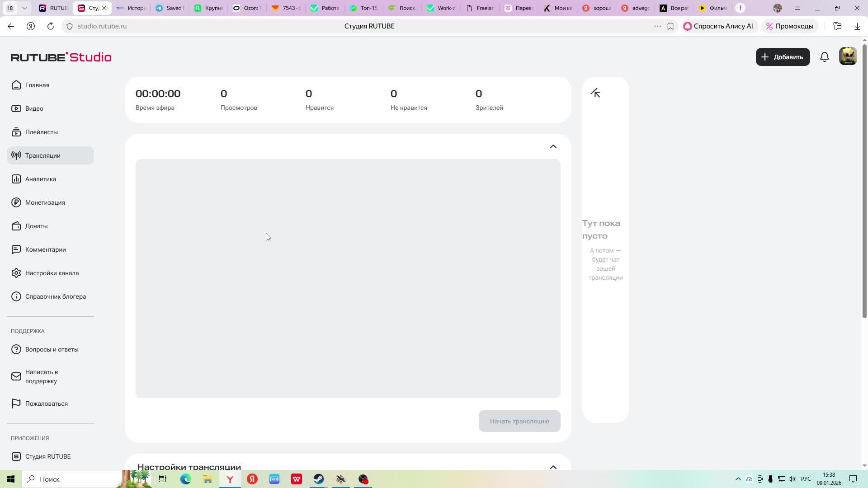Viewport: 868px width, 488px height.
Task: Open Плейлисты in sidebar
Action: click(x=41, y=132)
